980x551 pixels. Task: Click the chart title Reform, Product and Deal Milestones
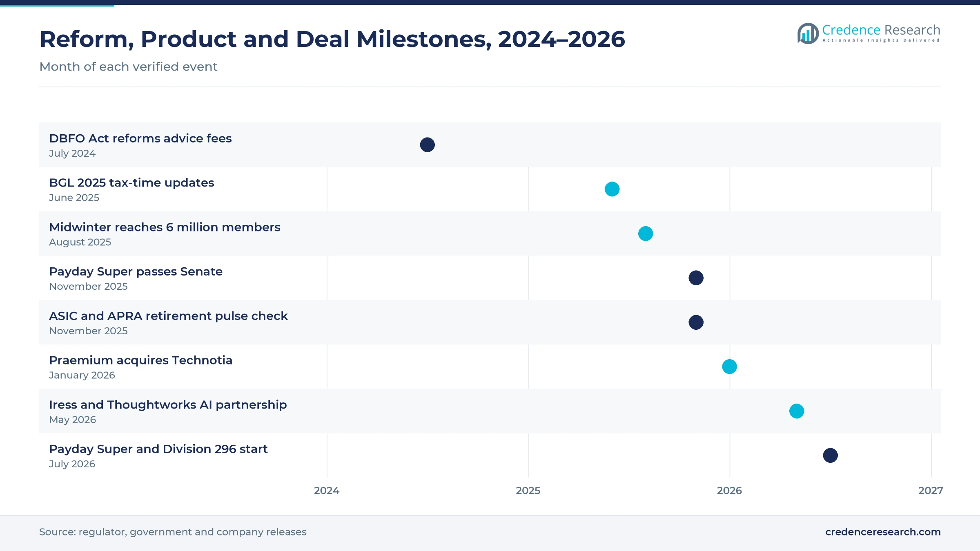(x=332, y=39)
